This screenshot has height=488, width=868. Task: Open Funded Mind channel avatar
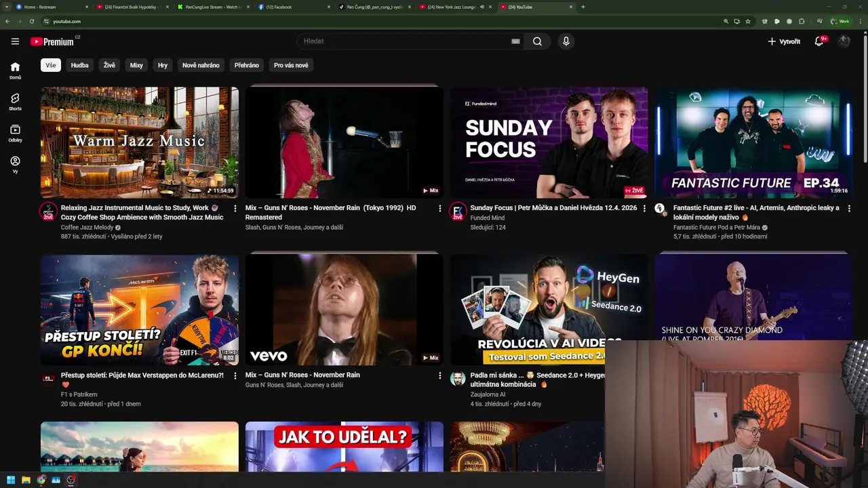click(x=458, y=211)
